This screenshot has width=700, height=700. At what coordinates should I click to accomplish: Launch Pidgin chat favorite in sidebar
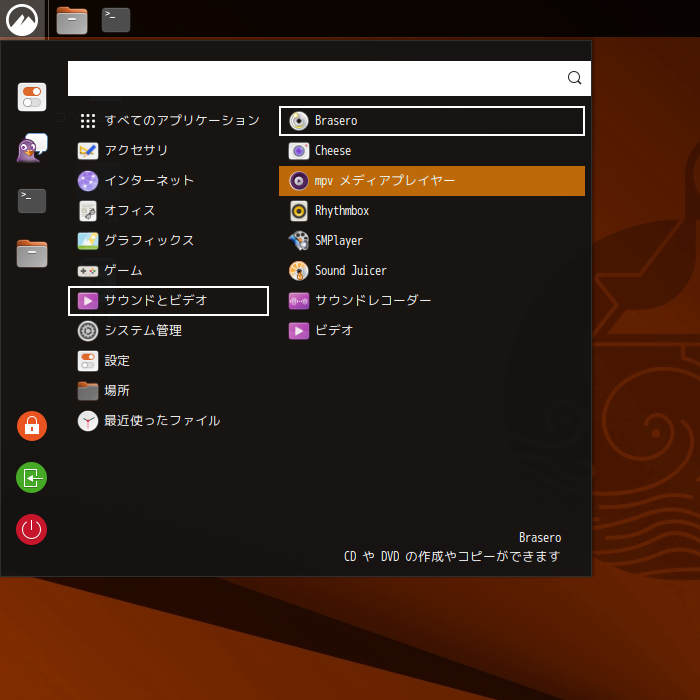[x=32, y=148]
